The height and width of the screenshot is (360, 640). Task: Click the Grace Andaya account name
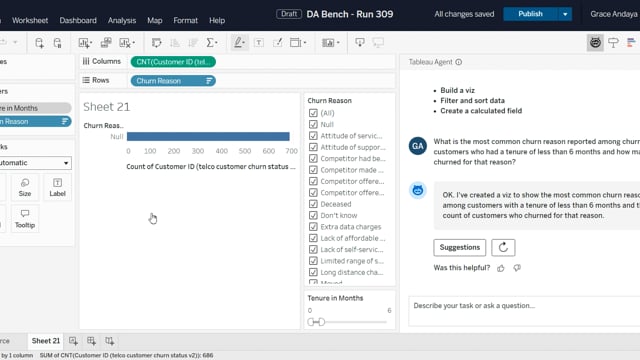pos(613,14)
